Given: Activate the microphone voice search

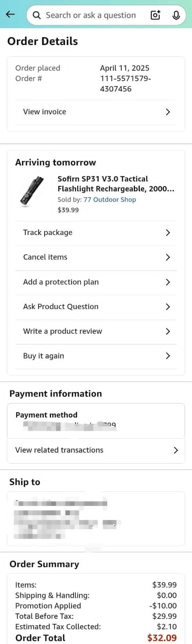Looking at the screenshot, I should pos(176,15).
